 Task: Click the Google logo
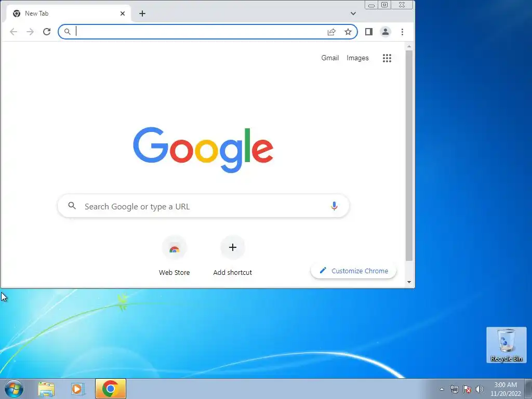pos(203,150)
